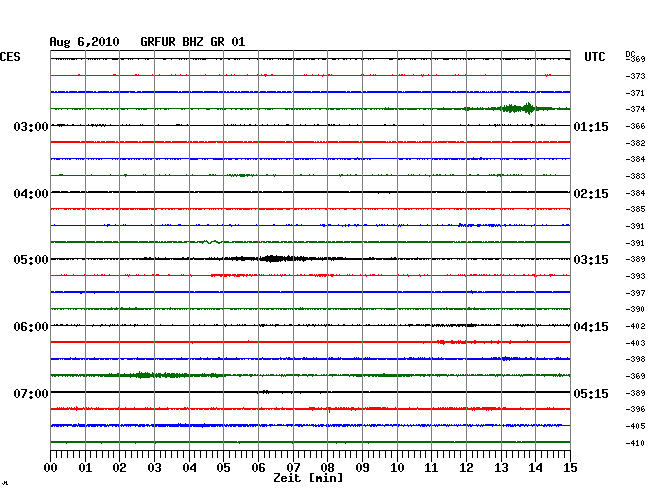Select the 04:00 local time label

pos(31,194)
